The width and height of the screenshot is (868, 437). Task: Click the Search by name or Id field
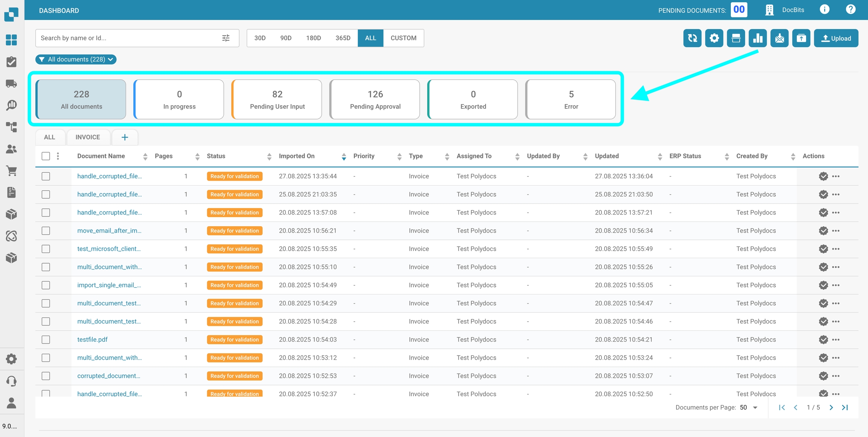128,38
